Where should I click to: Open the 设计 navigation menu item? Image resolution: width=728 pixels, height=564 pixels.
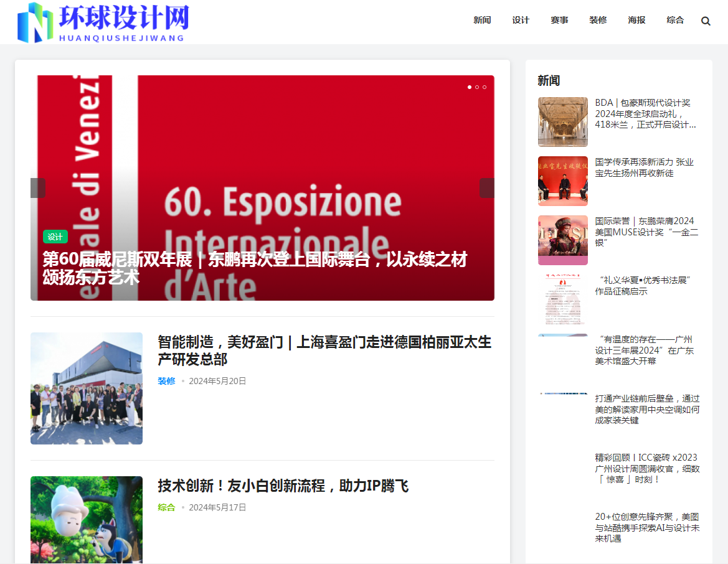(521, 20)
